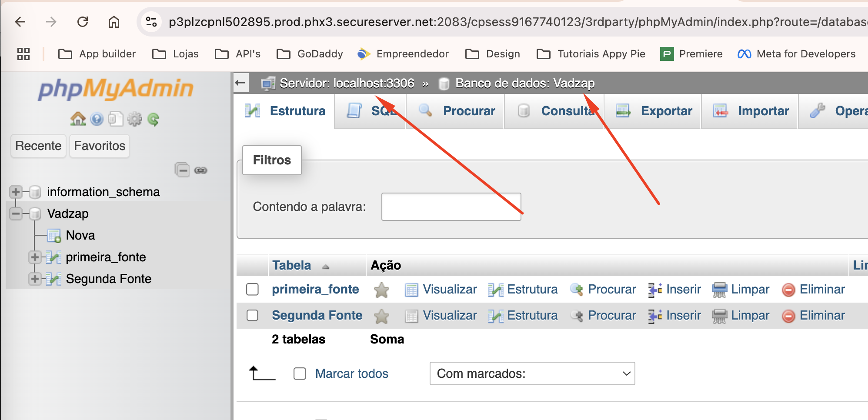Click the browser reload button
The height and width of the screenshot is (420, 868).
coord(83,21)
